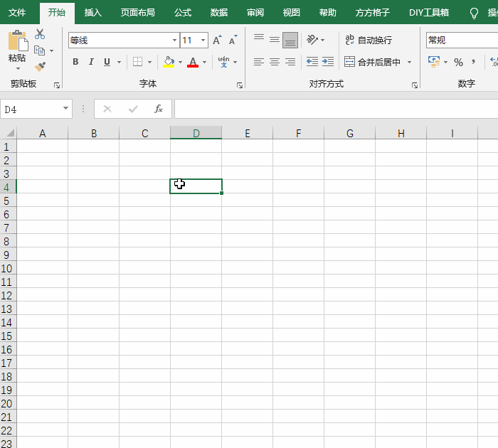Open the 视图 tab
The height and width of the screenshot is (448, 498).
291,13
